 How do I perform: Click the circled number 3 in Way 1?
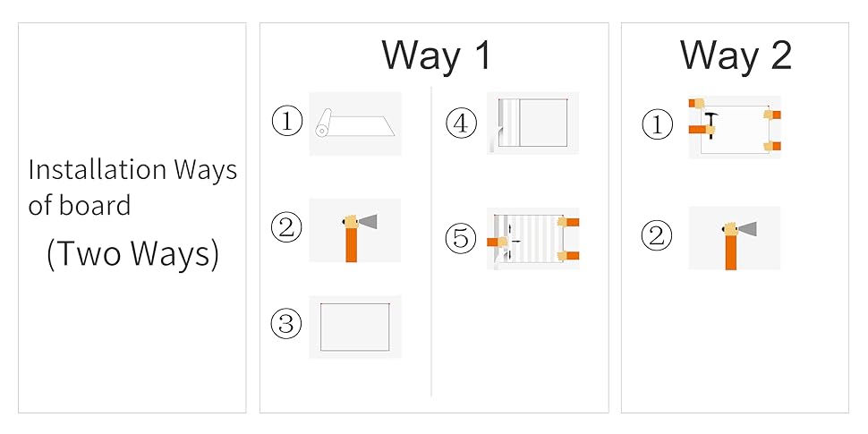(x=286, y=324)
